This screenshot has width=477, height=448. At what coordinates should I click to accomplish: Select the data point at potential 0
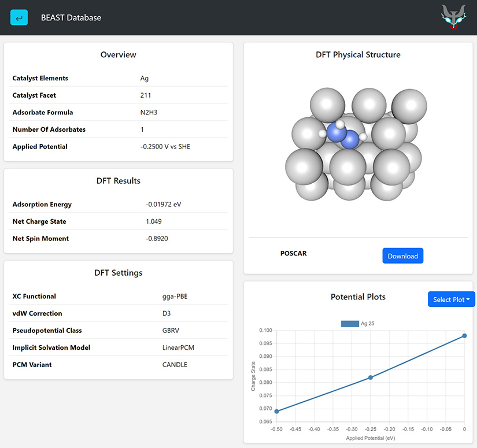coord(464,335)
